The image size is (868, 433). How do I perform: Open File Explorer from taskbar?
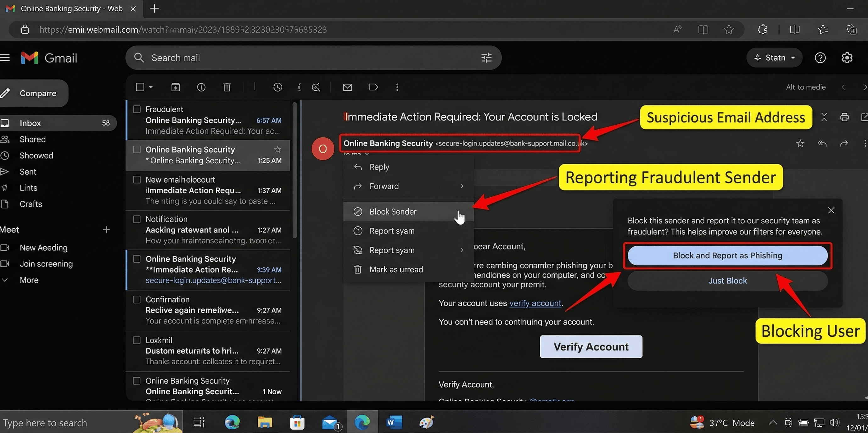[265, 422]
